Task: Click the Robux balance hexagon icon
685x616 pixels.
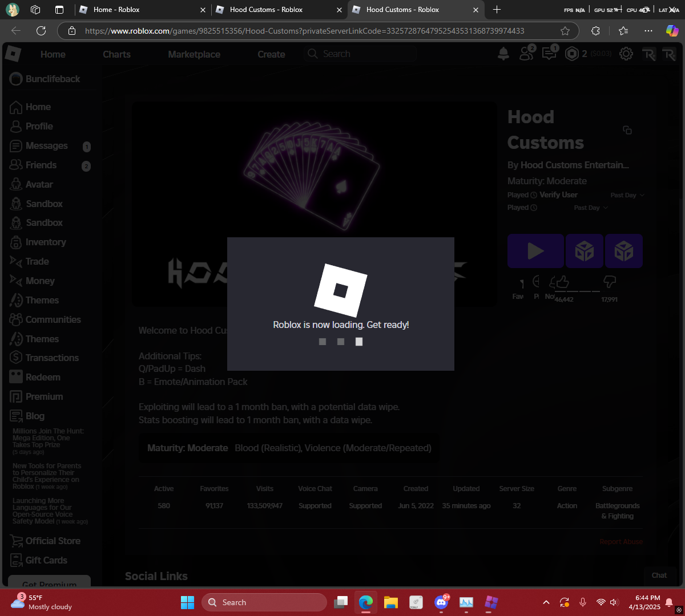Action: [571, 54]
